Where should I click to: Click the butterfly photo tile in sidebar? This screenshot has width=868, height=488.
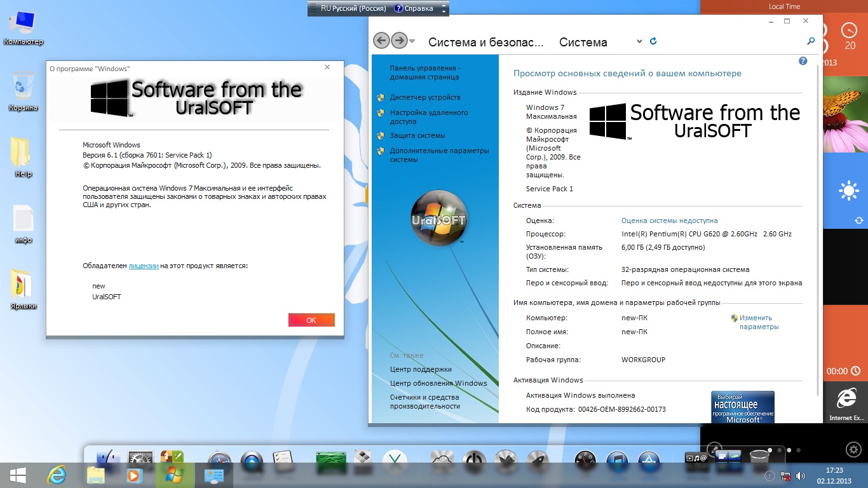point(847,113)
